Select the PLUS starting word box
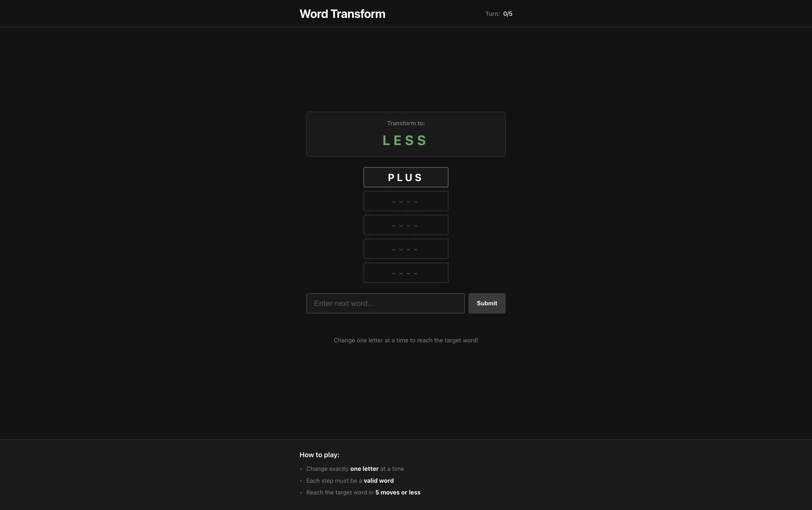The width and height of the screenshot is (812, 510). pos(406,177)
